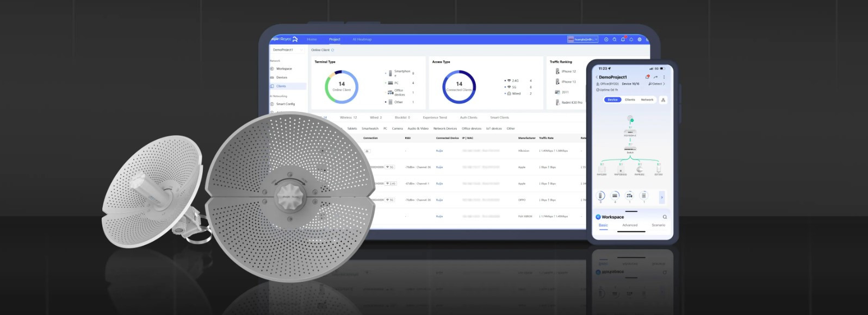Filter clients by IoT devices
Image resolution: width=868 pixels, height=315 pixels.
pos(494,129)
